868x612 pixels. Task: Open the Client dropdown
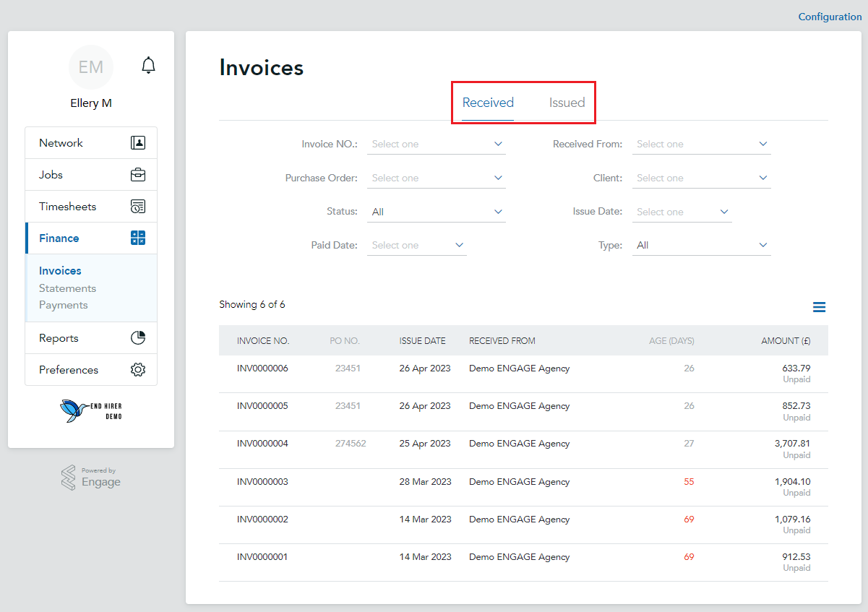[702, 178]
